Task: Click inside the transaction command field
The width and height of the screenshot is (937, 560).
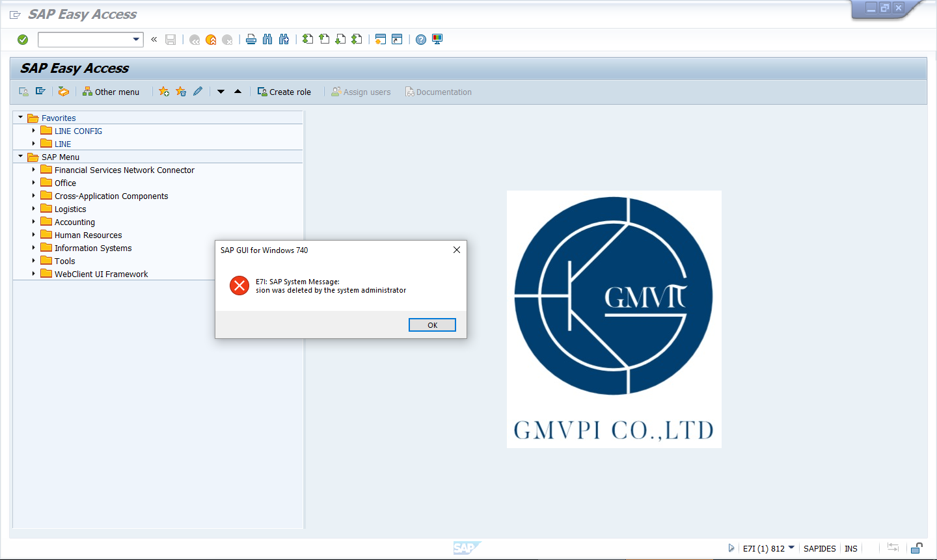Action: (x=85, y=40)
